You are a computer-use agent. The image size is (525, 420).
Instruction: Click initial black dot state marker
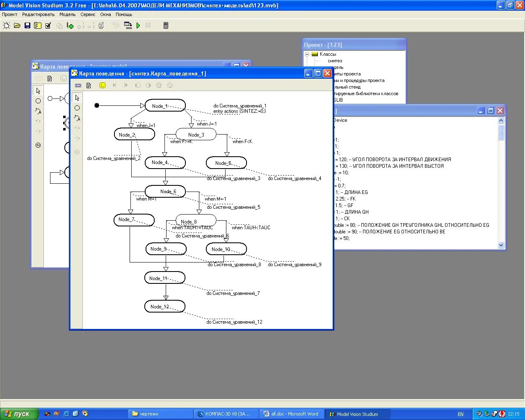click(x=97, y=105)
